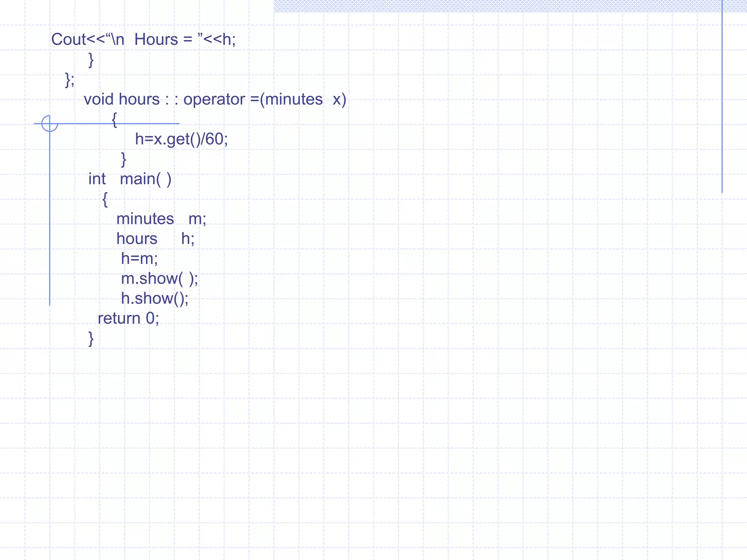Click the 'm.show( );' call
This screenshot has height=560, width=747.
[x=159, y=279]
